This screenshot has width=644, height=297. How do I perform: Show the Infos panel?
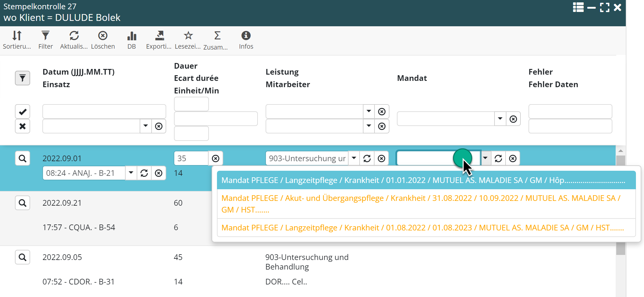(x=246, y=36)
